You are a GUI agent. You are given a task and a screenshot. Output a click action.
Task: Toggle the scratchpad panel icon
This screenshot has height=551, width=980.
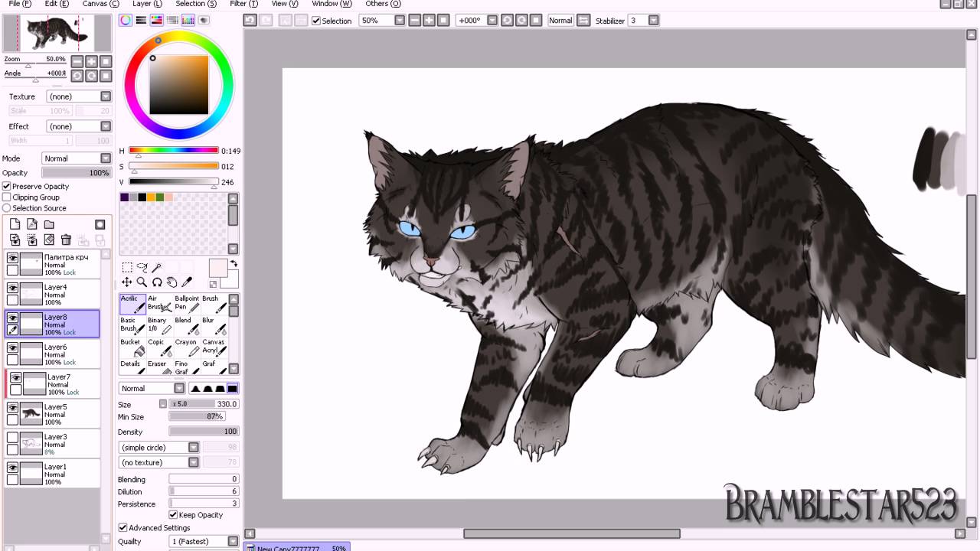point(204,21)
